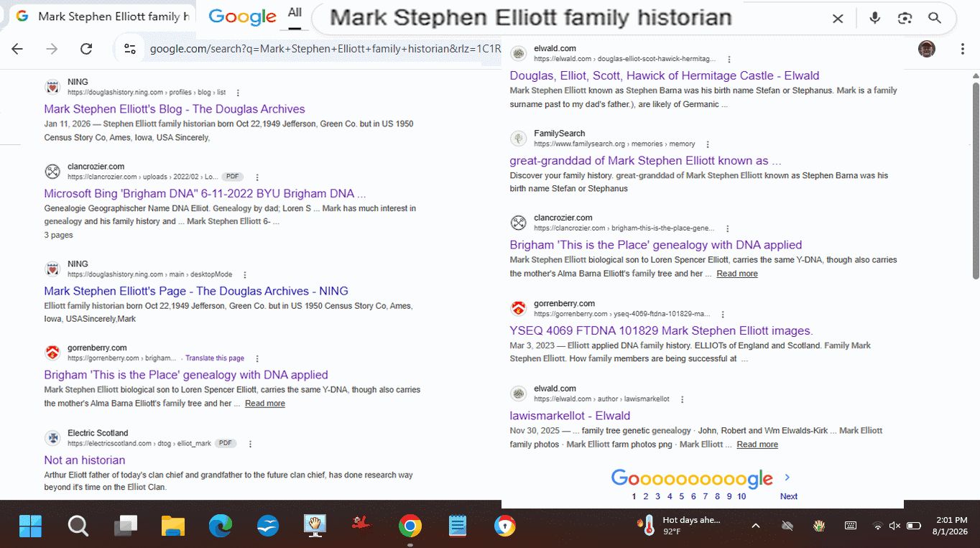Clear the search query with the X
The image size is (980, 548).
pyautogui.click(x=838, y=19)
